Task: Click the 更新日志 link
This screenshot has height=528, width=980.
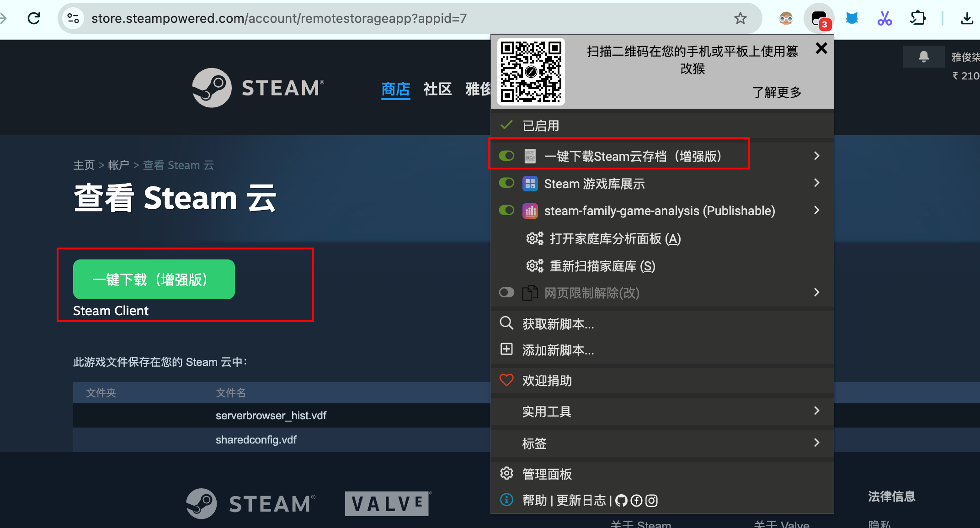Action: pos(581,501)
